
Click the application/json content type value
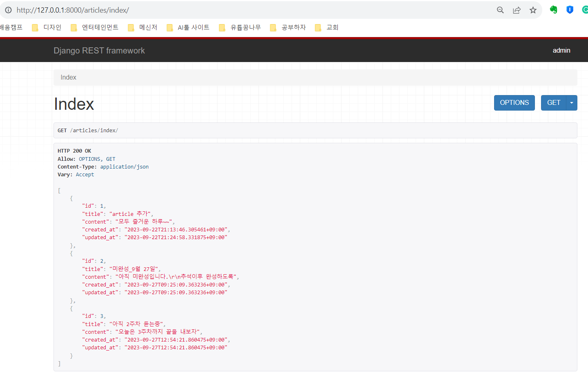(125, 167)
